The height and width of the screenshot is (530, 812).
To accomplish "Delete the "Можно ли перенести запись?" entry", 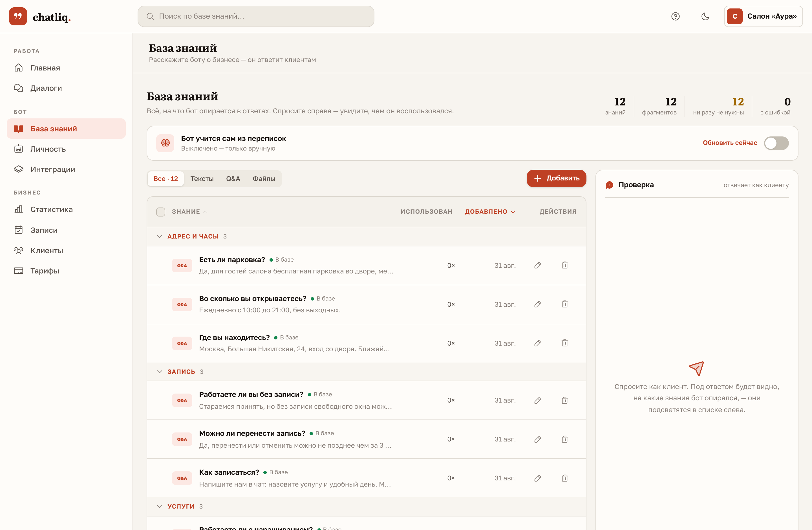I will pyautogui.click(x=565, y=439).
